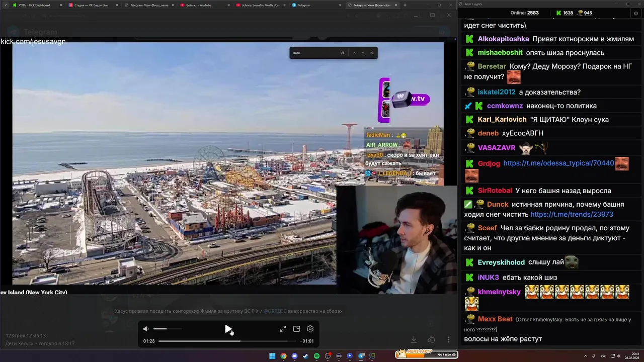
Task: Click username Mexx Beat in chat
Action: (x=495, y=319)
